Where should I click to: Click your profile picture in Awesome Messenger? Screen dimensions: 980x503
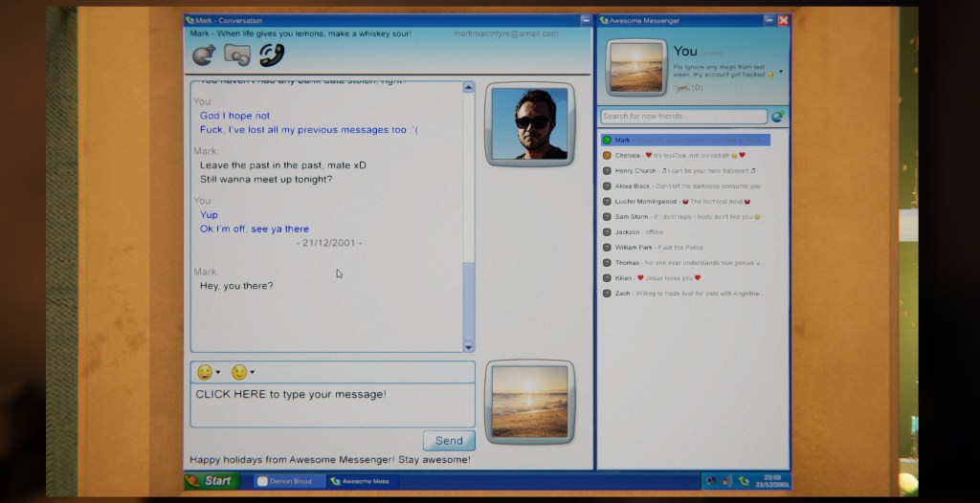[x=636, y=68]
